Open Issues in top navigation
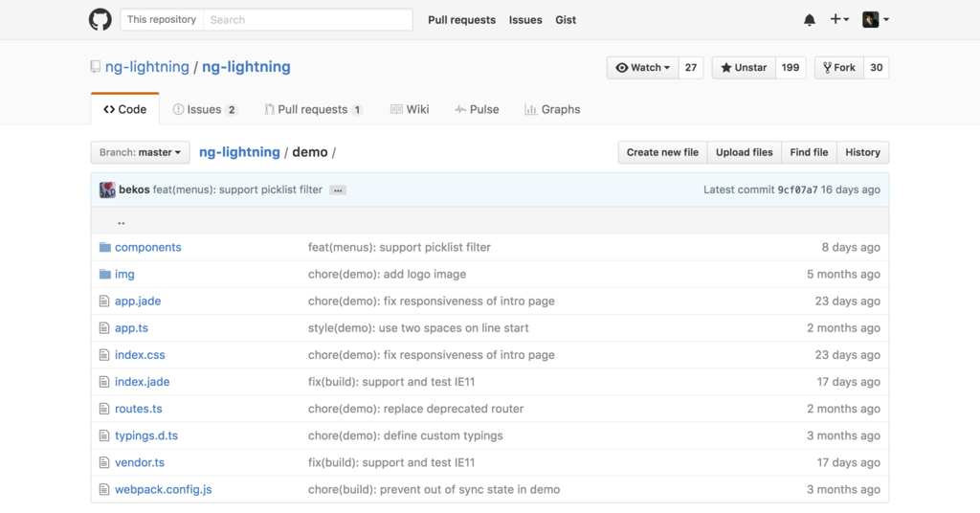The image size is (980, 513). coord(525,20)
